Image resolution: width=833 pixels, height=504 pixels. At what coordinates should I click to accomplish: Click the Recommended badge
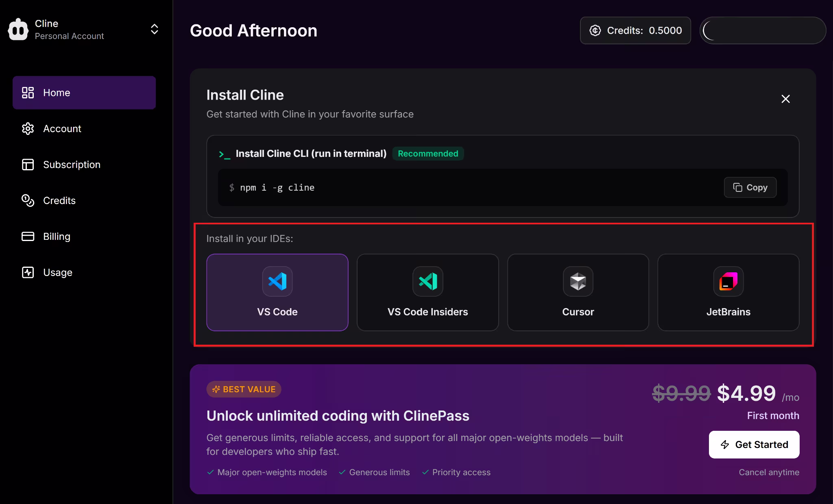click(428, 154)
